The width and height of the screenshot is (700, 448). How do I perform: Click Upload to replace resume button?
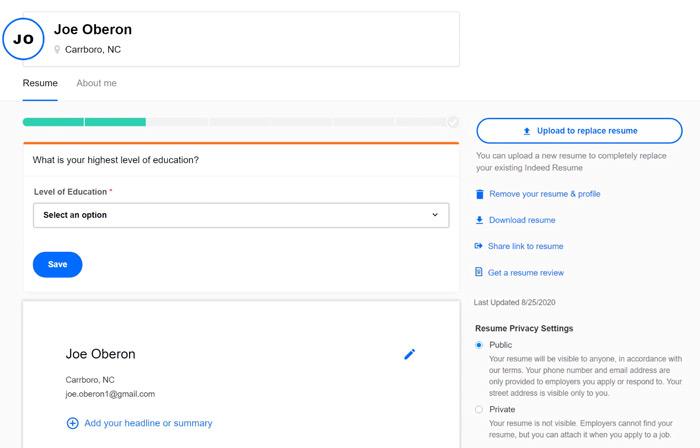(579, 131)
